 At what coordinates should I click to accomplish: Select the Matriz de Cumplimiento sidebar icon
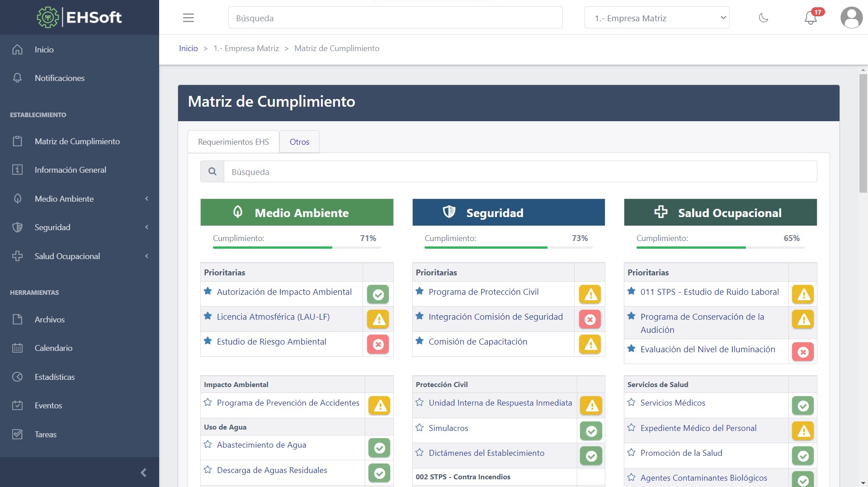click(17, 141)
